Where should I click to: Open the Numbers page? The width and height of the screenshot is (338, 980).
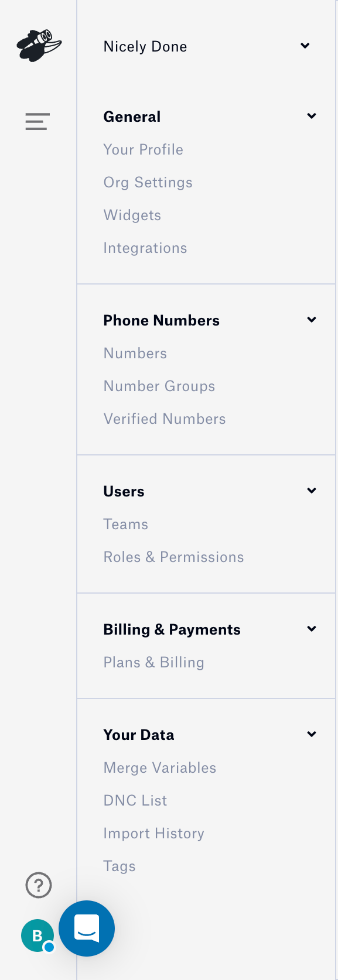click(x=135, y=353)
